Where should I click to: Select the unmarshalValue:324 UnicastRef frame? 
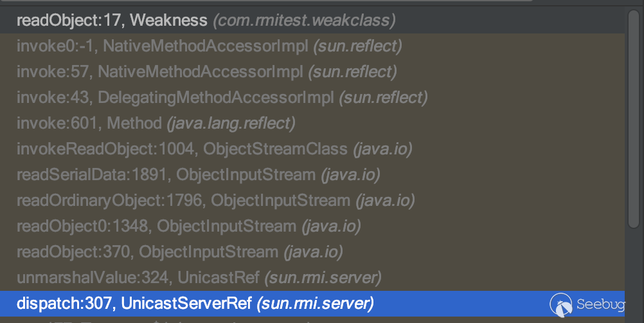pyautogui.click(x=138, y=277)
